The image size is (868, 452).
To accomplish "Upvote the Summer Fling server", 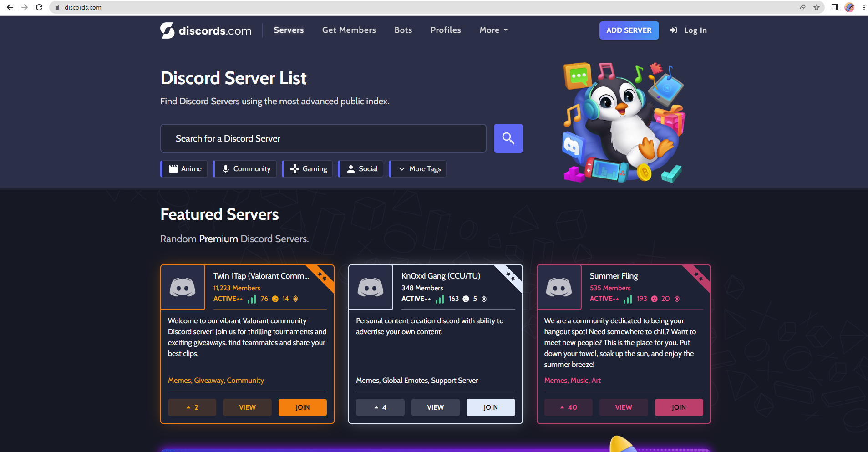I will pos(568,407).
